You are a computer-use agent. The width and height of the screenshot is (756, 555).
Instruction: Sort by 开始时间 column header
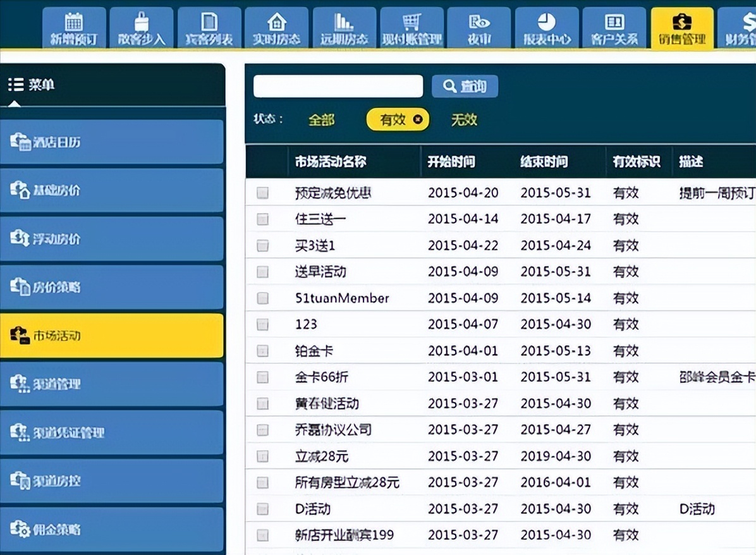pyautogui.click(x=451, y=162)
